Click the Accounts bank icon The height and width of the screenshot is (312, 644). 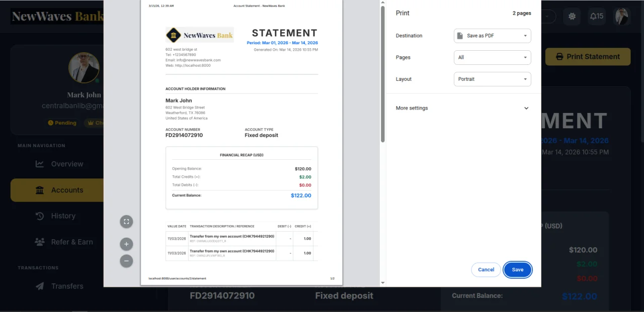coord(40,190)
